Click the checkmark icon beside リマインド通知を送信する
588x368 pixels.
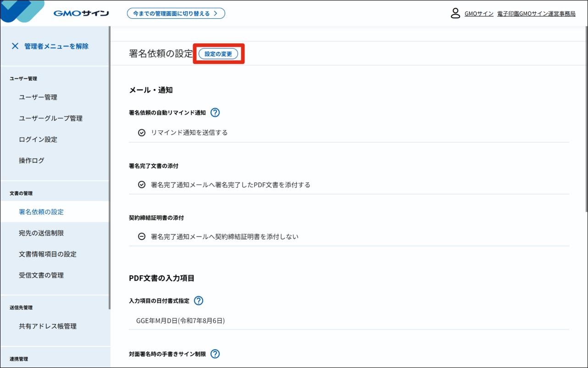click(141, 133)
